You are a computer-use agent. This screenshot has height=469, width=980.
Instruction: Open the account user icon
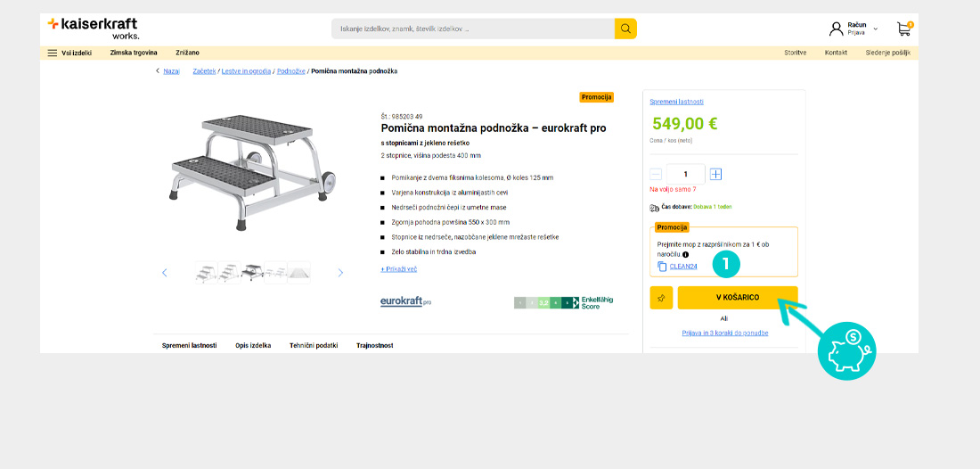tap(836, 29)
